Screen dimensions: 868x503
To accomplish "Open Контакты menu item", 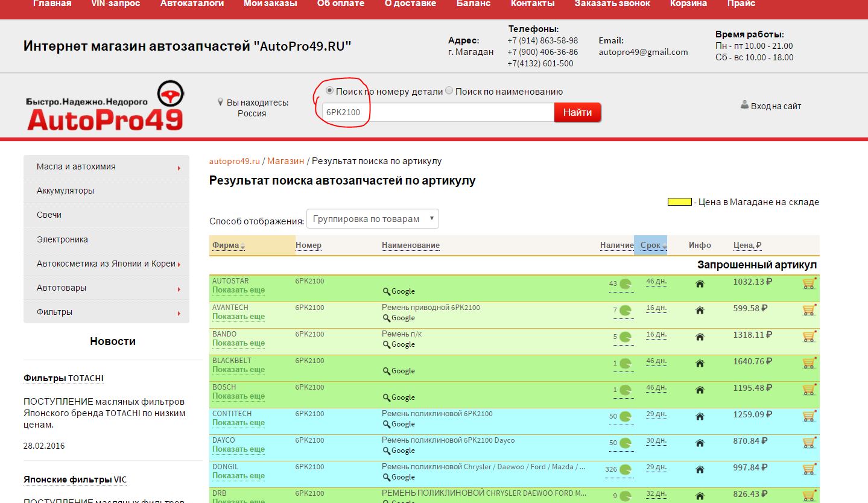I will coord(533,4).
